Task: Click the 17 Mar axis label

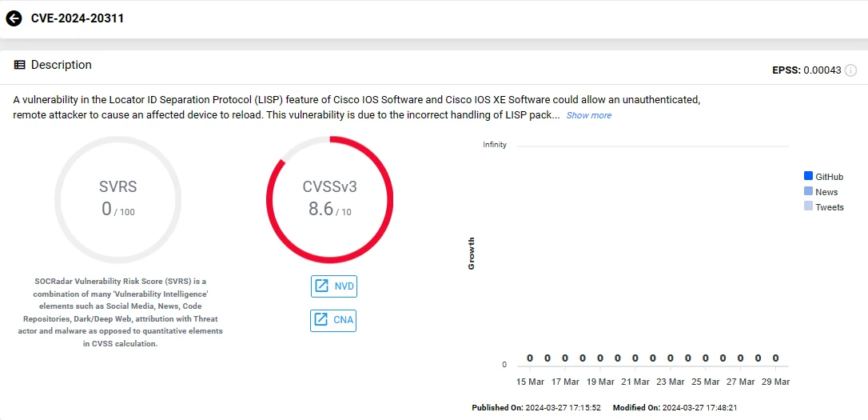Action: pyautogui.click(x=565, y=382)
